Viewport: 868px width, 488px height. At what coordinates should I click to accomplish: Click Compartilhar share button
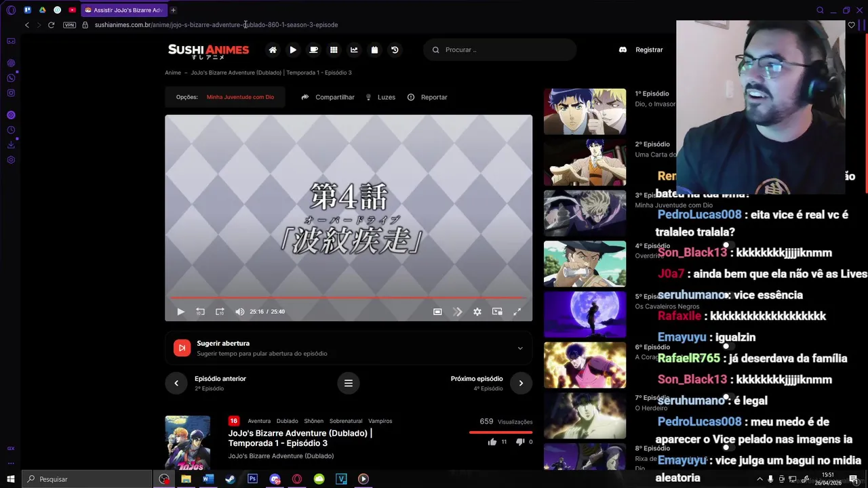point(328,97)
